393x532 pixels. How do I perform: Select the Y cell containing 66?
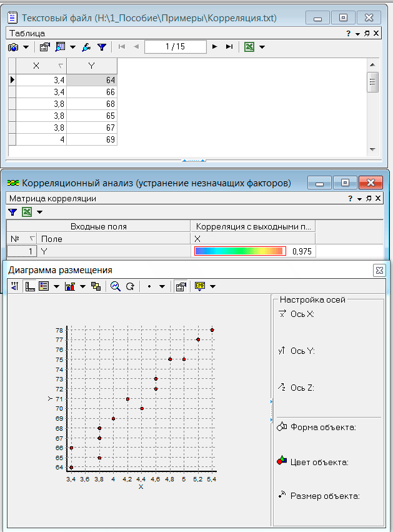(x=92, y=92)
